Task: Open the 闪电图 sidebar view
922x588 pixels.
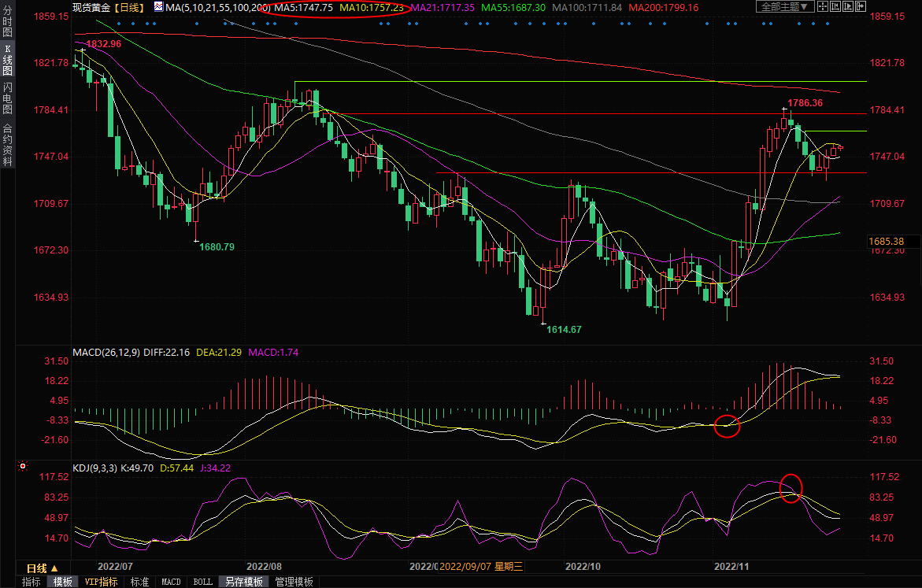Action: (7, 98)
